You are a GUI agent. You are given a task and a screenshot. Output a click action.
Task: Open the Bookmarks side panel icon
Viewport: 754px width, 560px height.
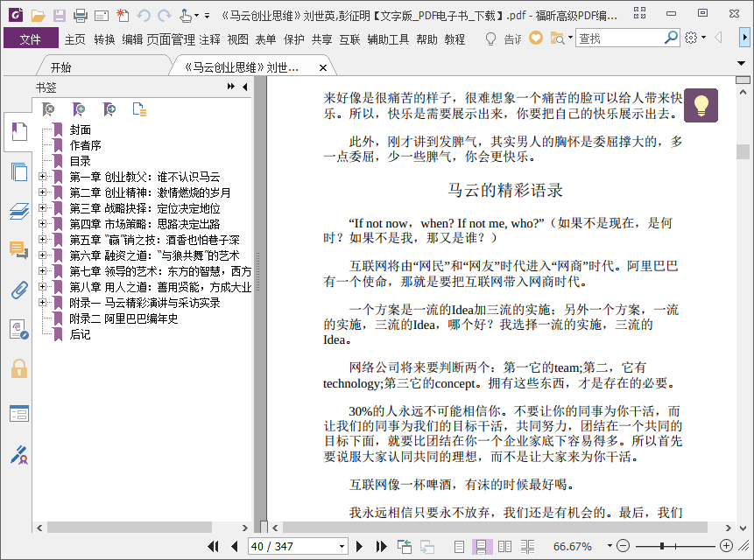[x=18, y=131]
